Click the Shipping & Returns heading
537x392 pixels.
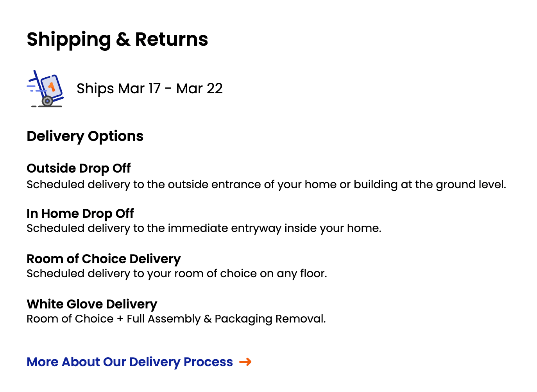click(x=117, y=39)
